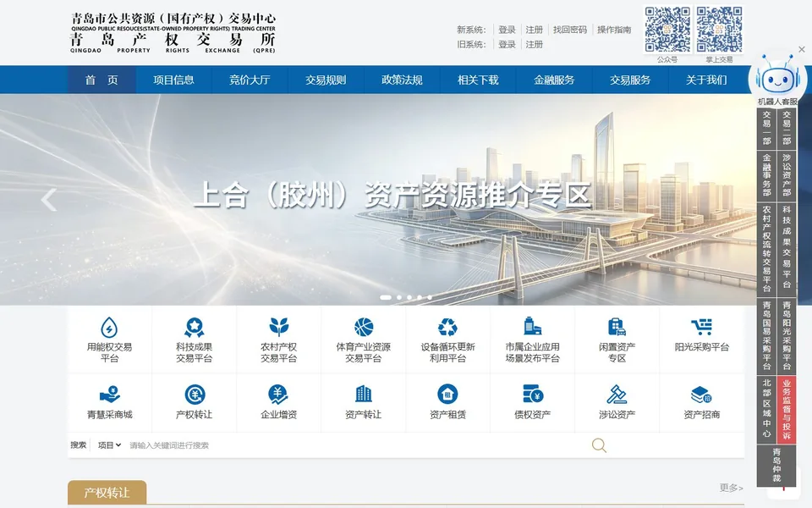Click 旧系统 登录 link
812x508 pixels.
click(x=507, y=45)
